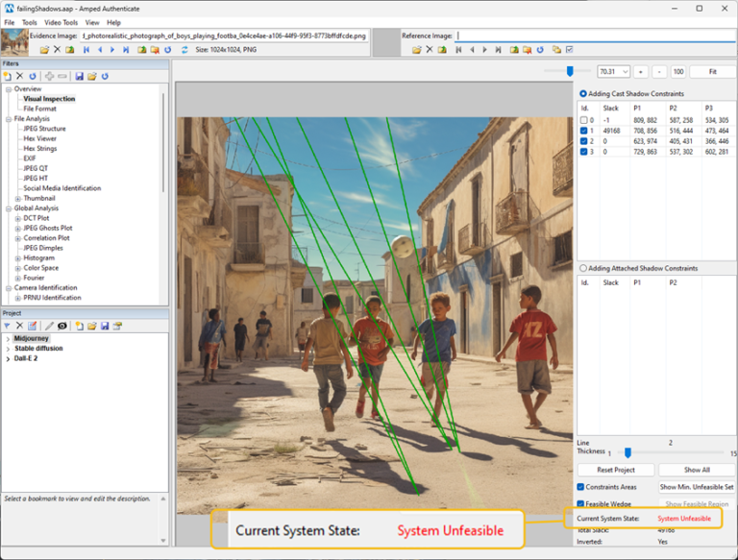Open the View menu

(92, 22)
